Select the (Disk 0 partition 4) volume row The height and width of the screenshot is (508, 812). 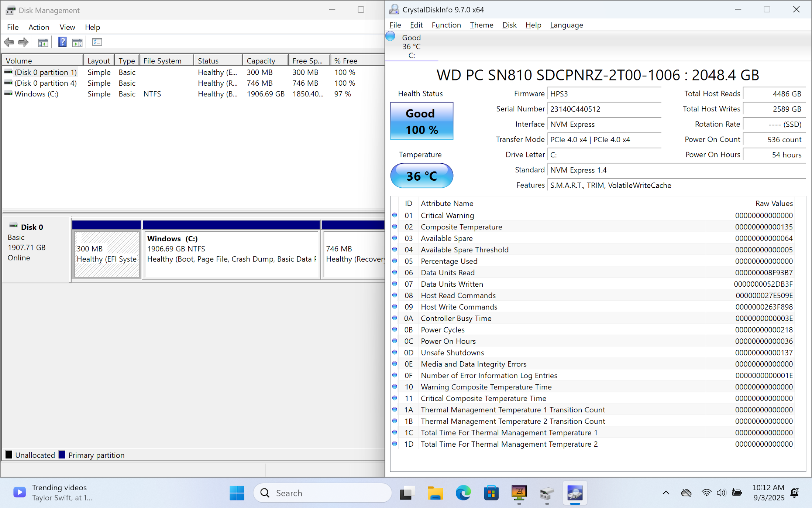point(193,83)
